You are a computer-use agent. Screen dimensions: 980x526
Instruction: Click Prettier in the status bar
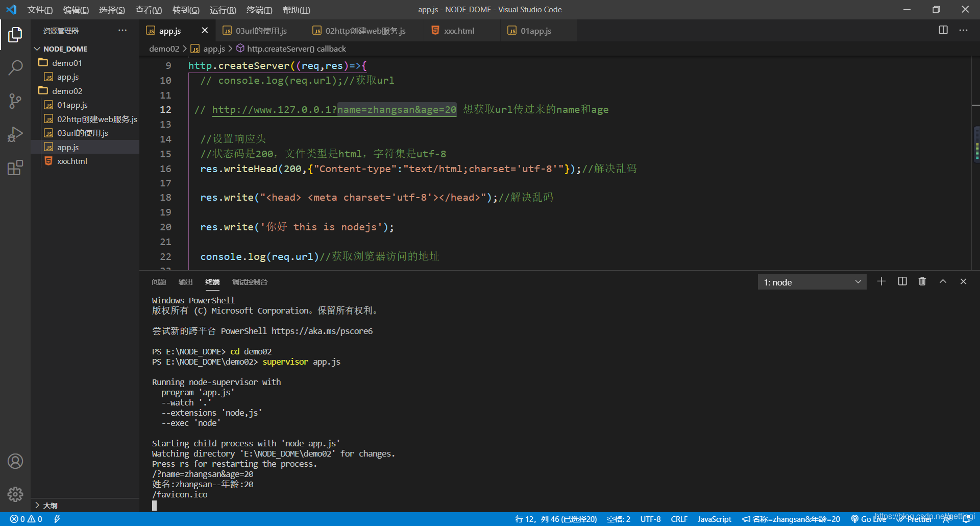[915, 519]
